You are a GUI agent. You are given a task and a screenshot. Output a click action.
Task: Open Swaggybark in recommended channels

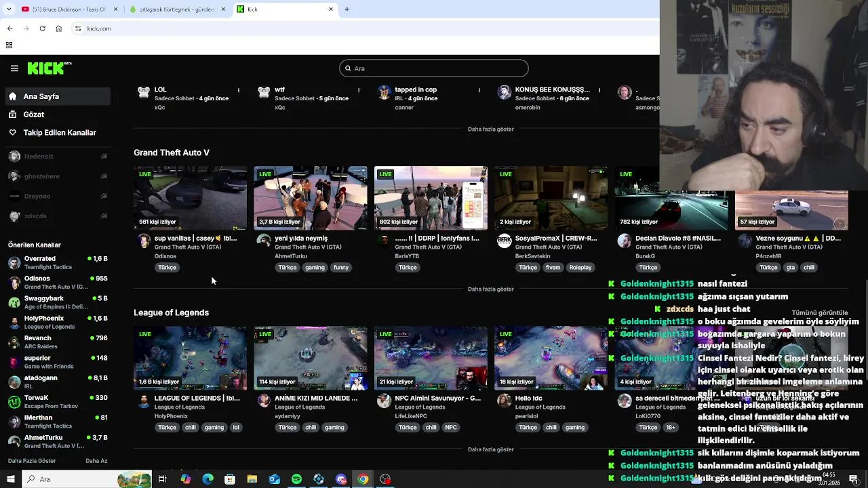coord(58,302)
